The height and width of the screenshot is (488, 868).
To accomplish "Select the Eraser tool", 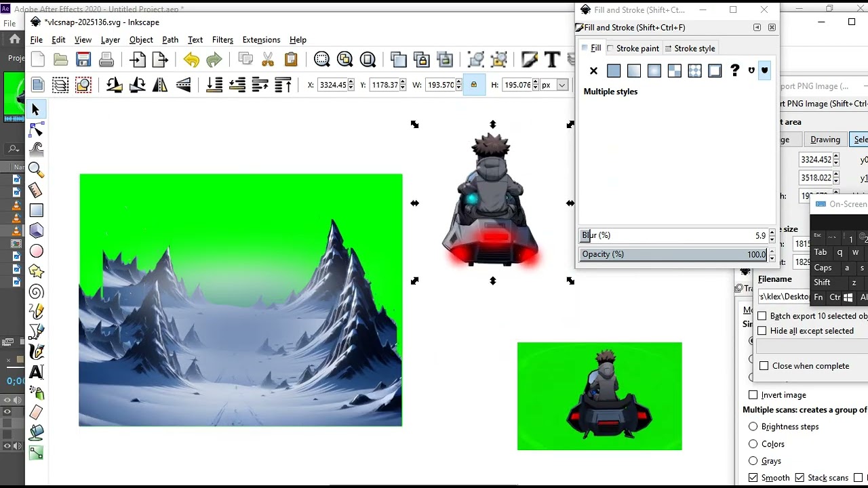I will (x=36, y=412).
